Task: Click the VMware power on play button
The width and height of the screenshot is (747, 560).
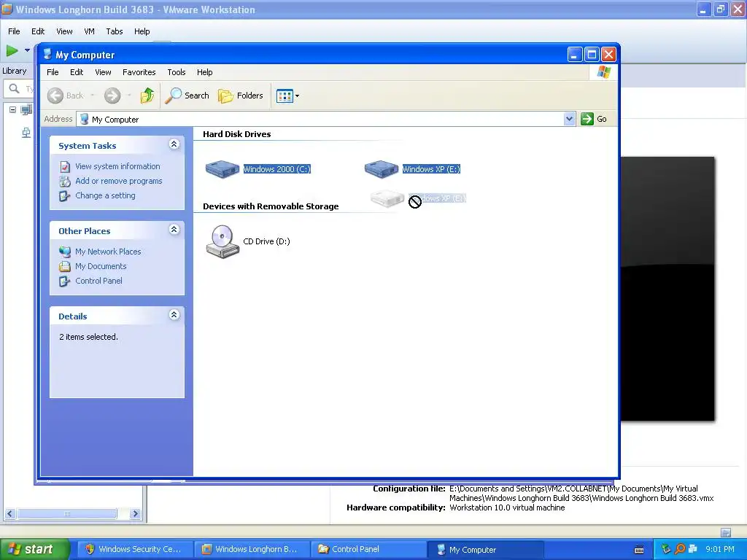Action: click(12, 50)
